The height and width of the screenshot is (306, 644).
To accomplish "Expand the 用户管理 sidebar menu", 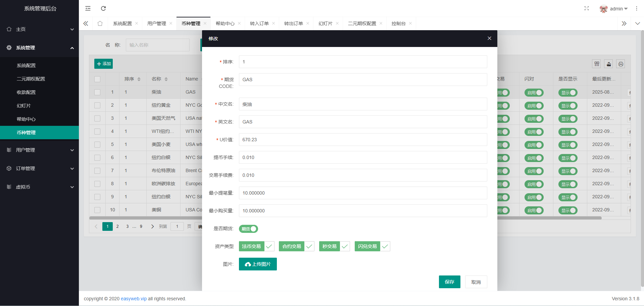I will point(39,150).
